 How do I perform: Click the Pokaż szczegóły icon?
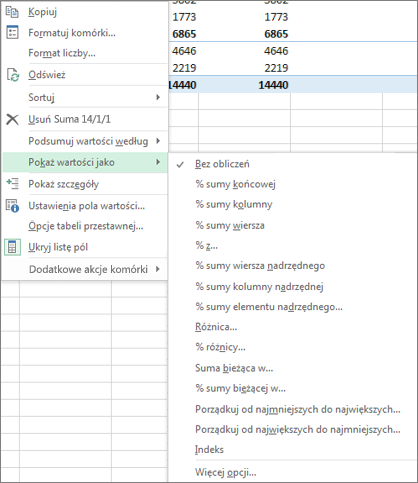[x=12, y=184]
